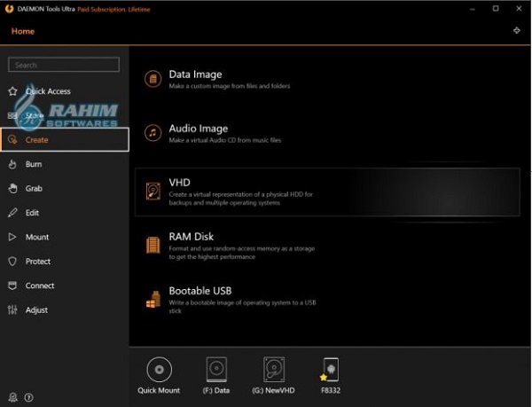This screenshot has height=407, width=532.
Task: Click the Data Image disc icon
Action: point(153,79)
